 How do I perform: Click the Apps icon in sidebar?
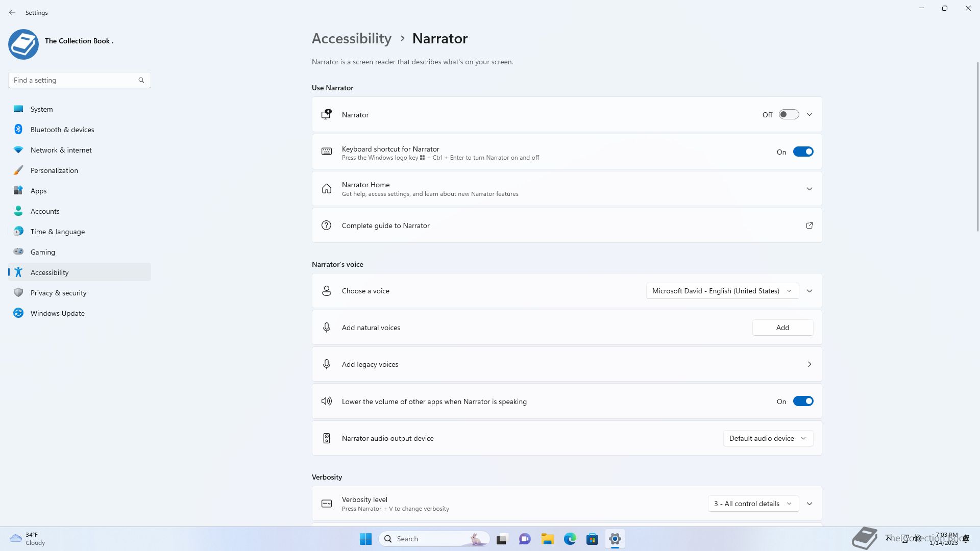18,190
